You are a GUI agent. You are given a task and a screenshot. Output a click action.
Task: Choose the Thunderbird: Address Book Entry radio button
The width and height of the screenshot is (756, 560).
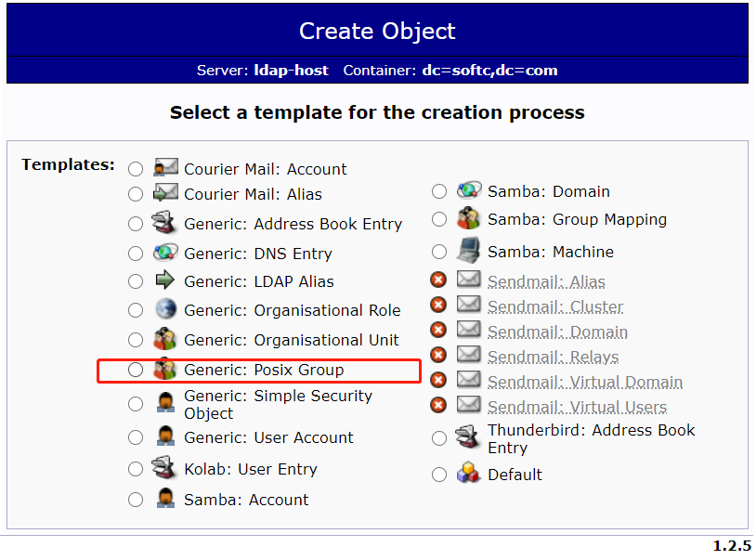coord(439,439)
